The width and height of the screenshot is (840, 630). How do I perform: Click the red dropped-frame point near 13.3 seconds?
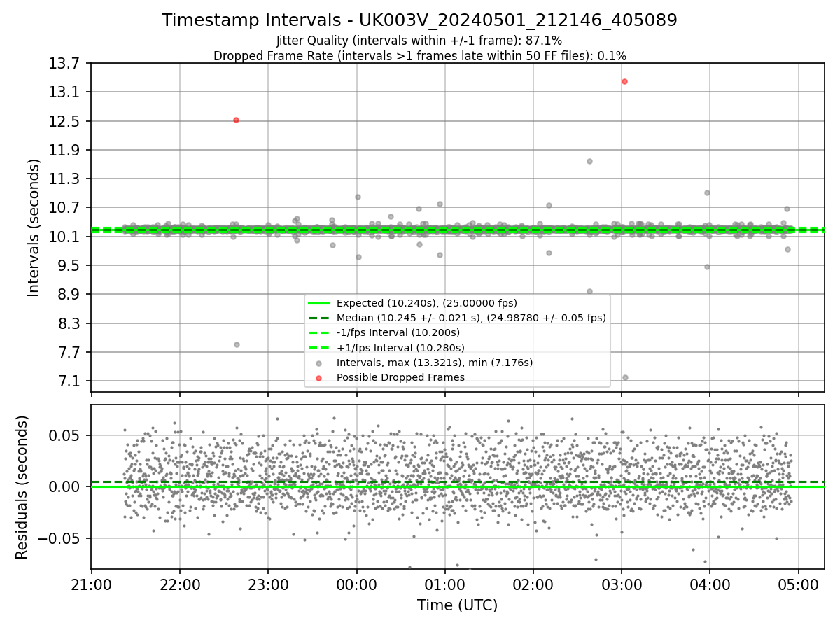[624, 81]
